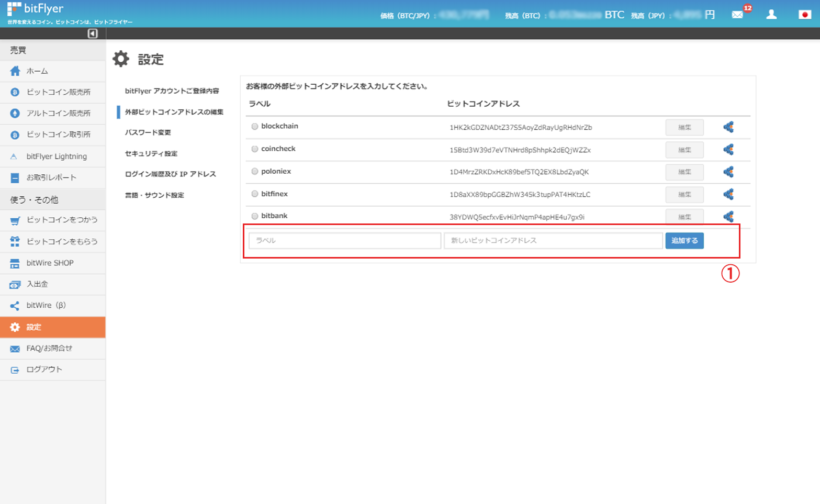Click the bitbank bitcoin address text
This screenshot has height=504, width=820.
pyautogui.click(x=517, y=217)
